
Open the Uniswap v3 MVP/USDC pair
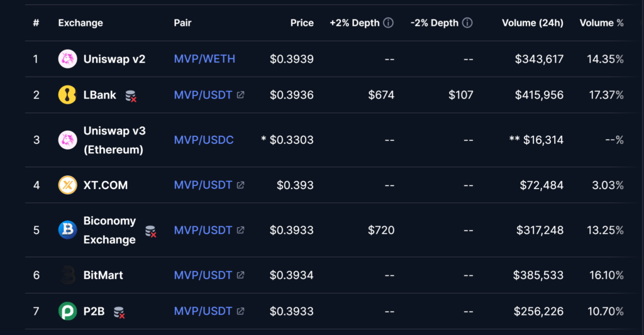[204, 140]
